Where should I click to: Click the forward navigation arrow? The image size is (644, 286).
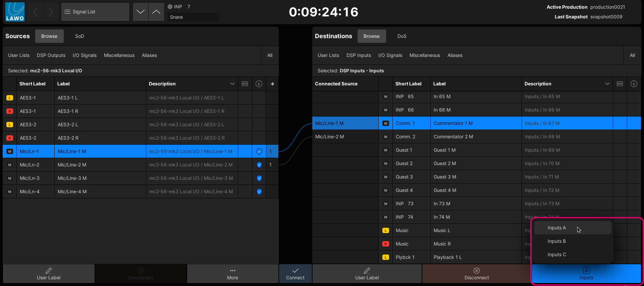tap(51, 12)
